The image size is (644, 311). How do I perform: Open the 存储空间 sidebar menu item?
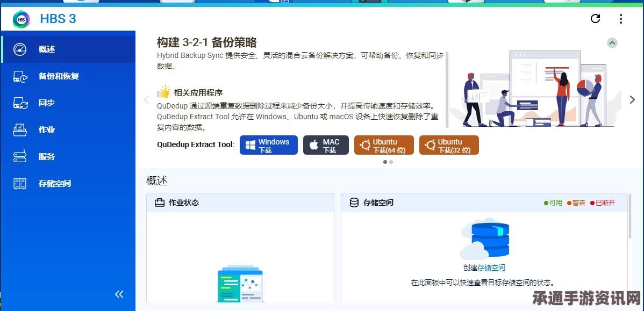pos(68,183)
